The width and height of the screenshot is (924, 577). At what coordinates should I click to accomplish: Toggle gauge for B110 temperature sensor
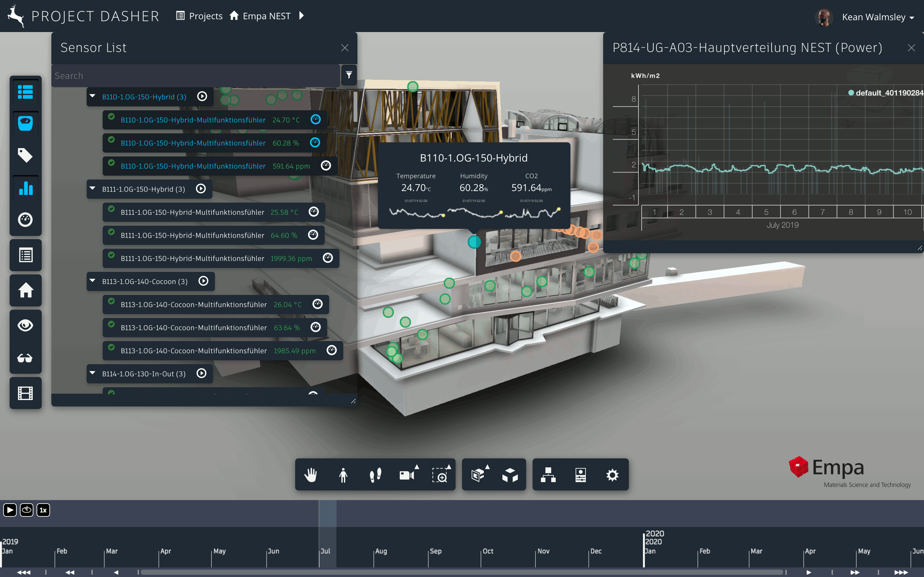tap(315, 120)
